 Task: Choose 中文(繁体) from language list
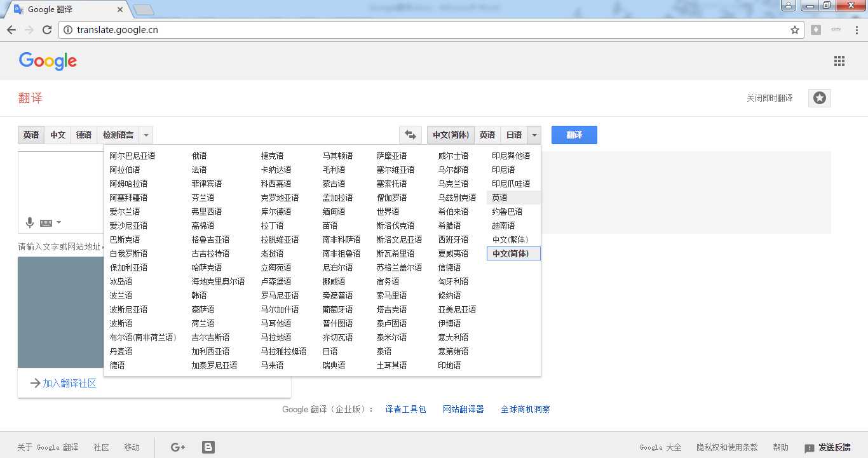(x=511, y=239)
